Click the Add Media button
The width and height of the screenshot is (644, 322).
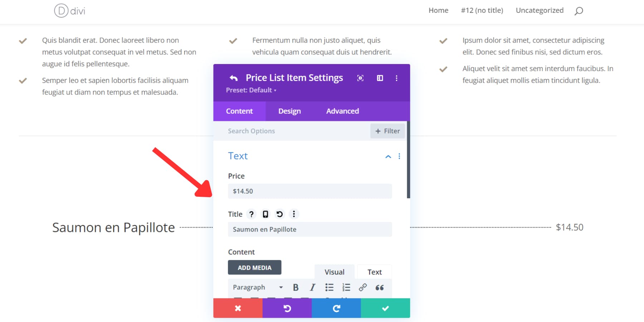pyautogui.click(x=254, y=268)
